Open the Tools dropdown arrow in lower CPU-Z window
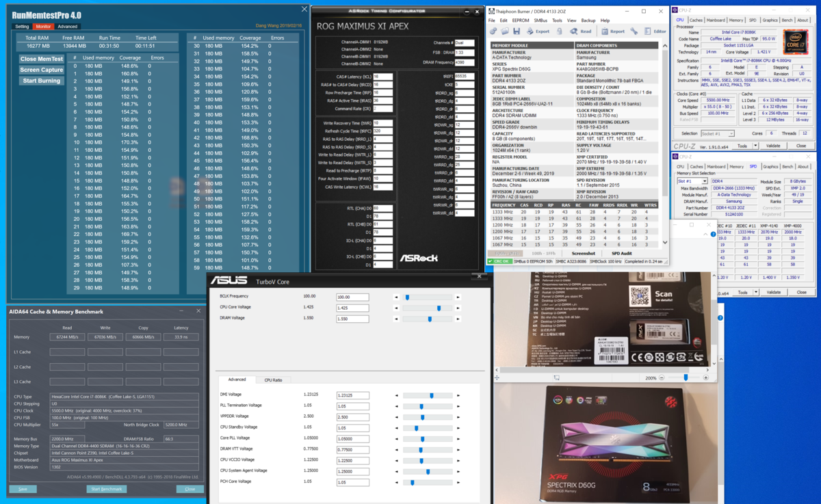Screen dimensions: 821x504 pyautogui.click(x=756, y=292)
